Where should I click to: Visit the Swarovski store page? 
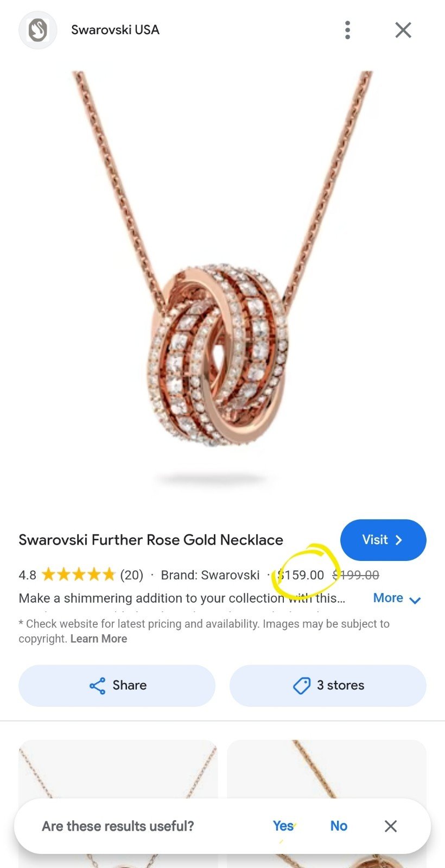(x=383, y=540)
